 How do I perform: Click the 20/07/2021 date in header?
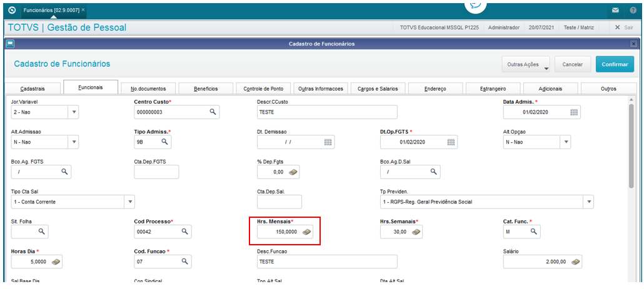pyautogui.click(x=541, y=27)
